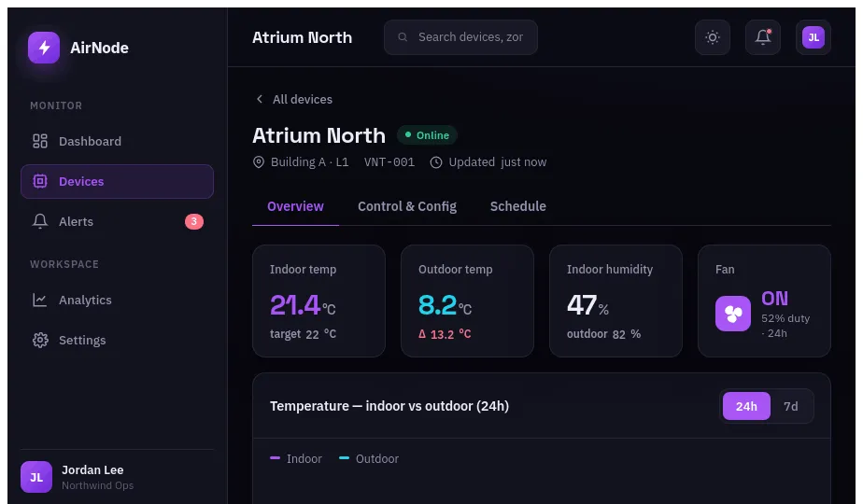Click the search magnifier icon
The image size is (863, 504).
click(x=403, y=36)
